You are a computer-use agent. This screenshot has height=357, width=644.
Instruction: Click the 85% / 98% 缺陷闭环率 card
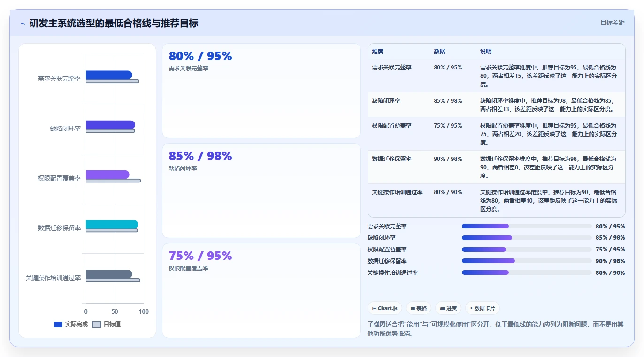click(x=261, y=191)
